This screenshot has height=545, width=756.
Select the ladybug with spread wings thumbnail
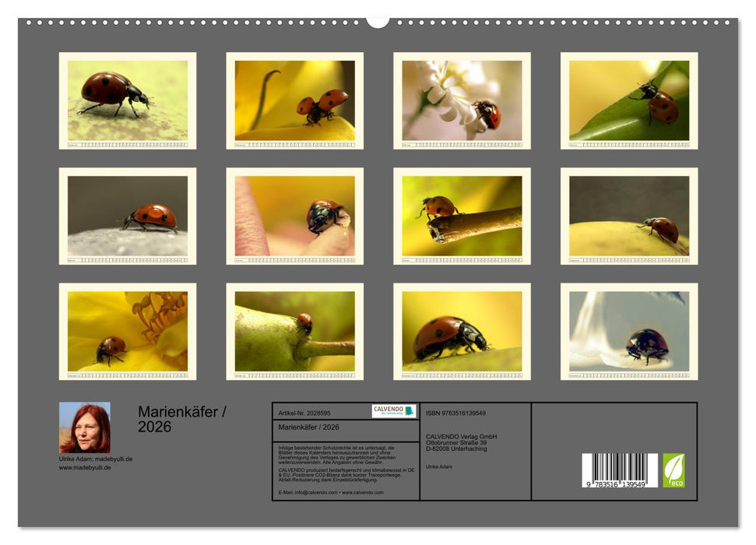[294, 100]
